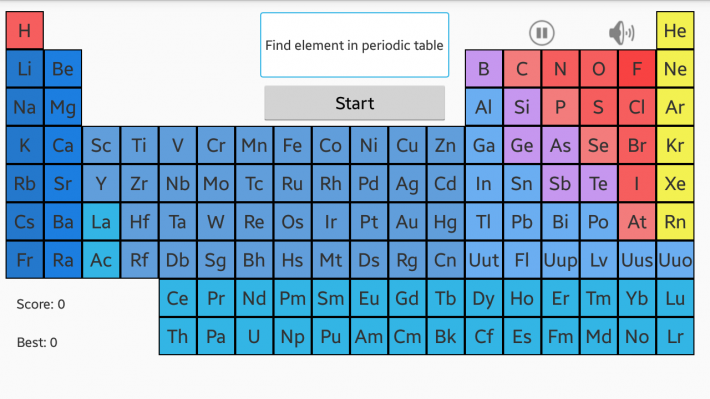This screenshot has height=399, width=710.
Task: Tap the Iodine (I) tile
Action: pos(637,183)
